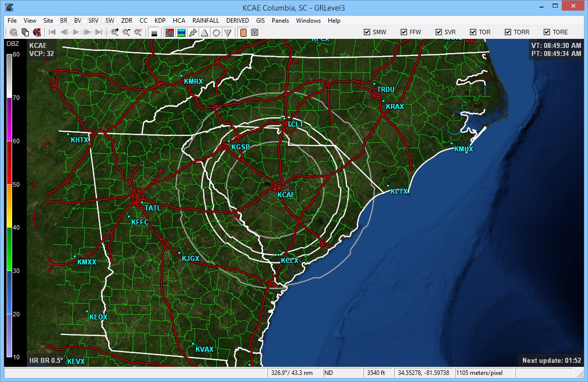Image resolution: width=588 pixels, height=382 pixels.
Task: Click the upward triangle toolbar icon
Action: (x=205, y=32)
